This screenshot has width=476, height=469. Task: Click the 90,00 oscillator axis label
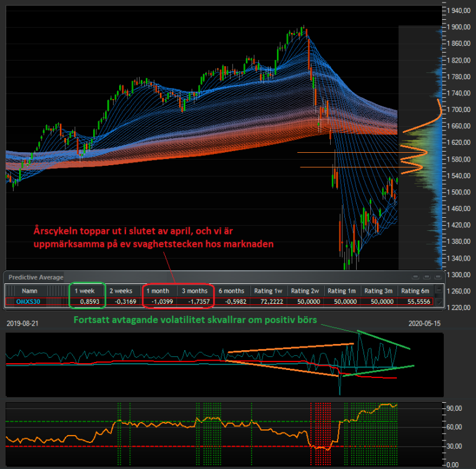pos(454,408)
